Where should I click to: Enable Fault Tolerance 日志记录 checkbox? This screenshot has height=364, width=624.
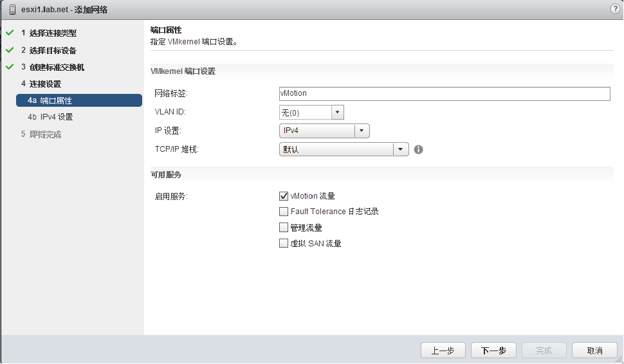[x=284, y=211]
